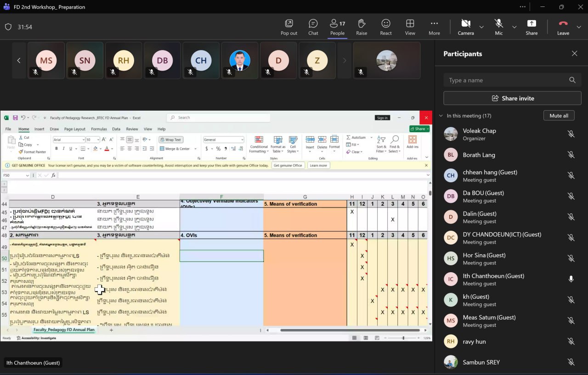Unmute the Mic

[498, 27]
